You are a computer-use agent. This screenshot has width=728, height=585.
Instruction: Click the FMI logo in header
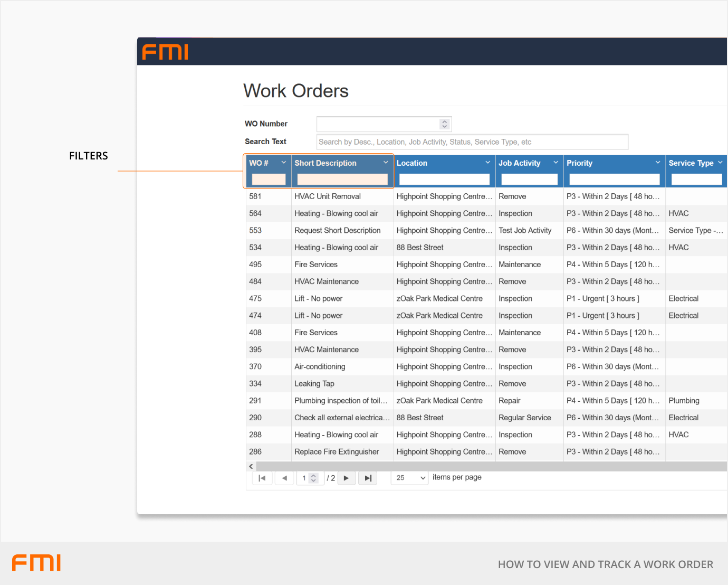[x=165, y=52]
